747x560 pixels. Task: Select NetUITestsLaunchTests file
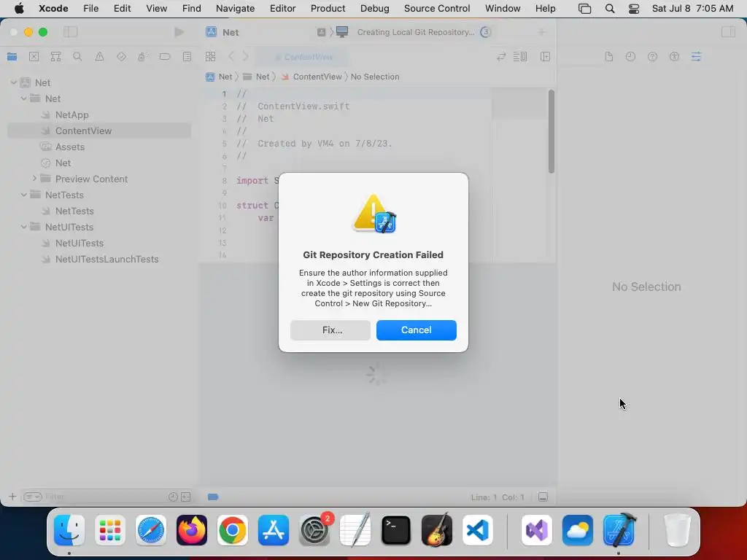(x=99, y=259)
